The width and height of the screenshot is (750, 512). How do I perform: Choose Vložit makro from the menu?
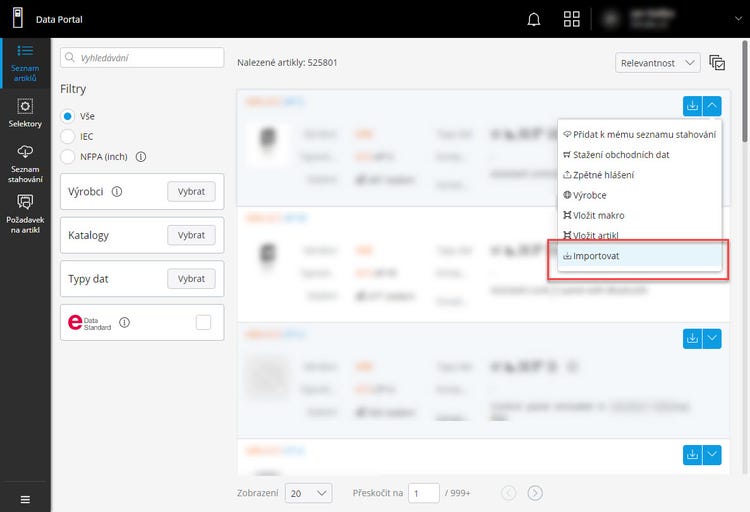(598, 215)
